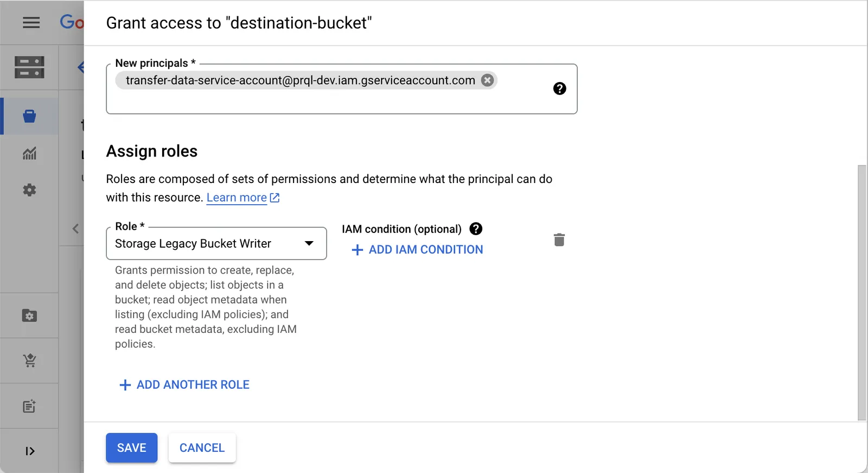Viewport: 868px width, 473px height.
Task: Select the Buckets sidebar icon
Action: [x=29, y=116]
